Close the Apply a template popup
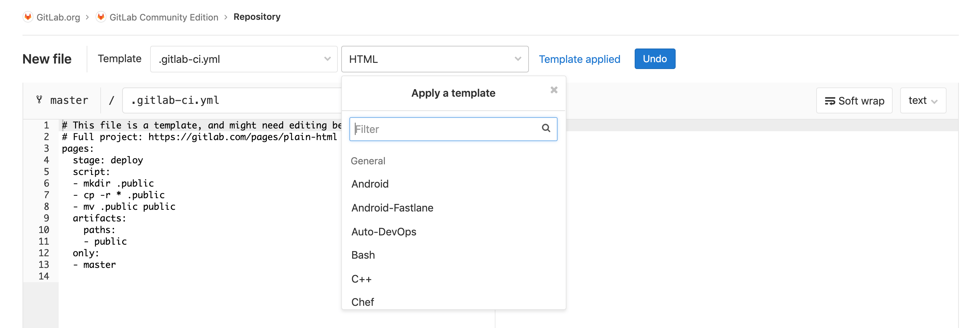 [x=554, y=90]
